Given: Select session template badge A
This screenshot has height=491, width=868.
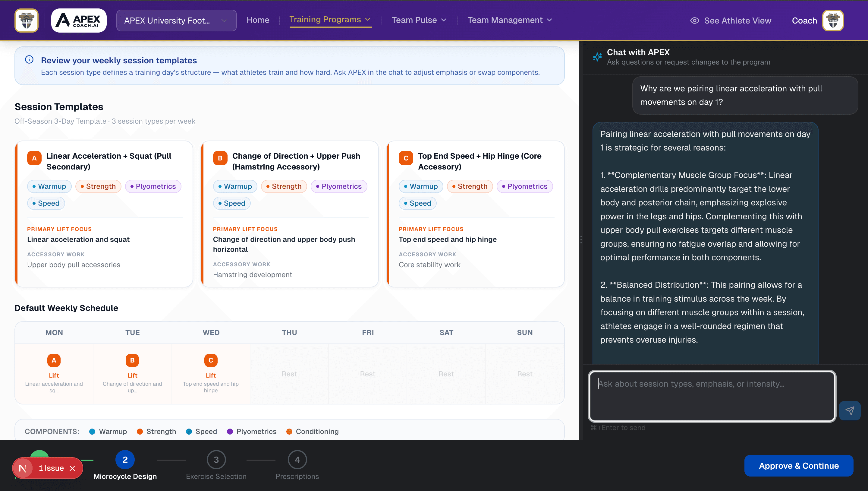Looking at the screenshot, I should click(34, 157).
